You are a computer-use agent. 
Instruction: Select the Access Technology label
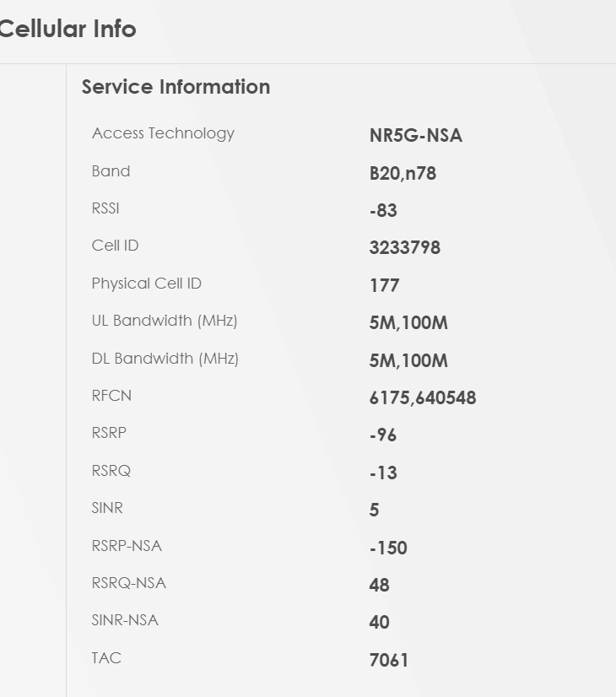(163, 133)
